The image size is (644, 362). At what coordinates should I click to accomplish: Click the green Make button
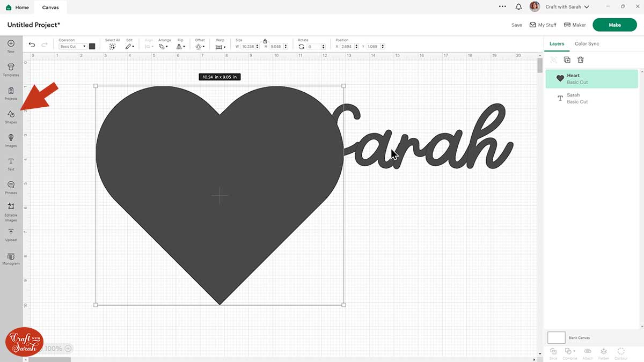(x=614, y=25)
